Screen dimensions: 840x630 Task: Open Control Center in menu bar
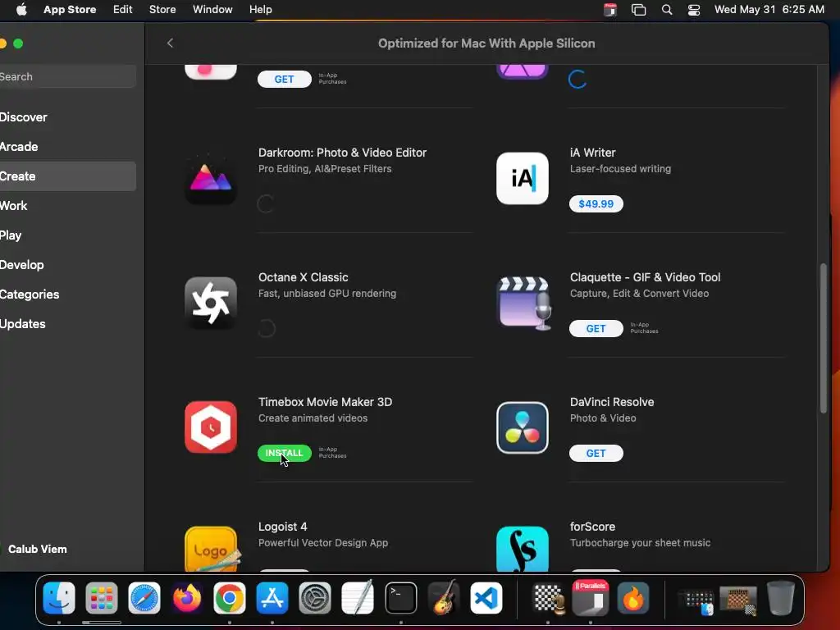point(694,10)
